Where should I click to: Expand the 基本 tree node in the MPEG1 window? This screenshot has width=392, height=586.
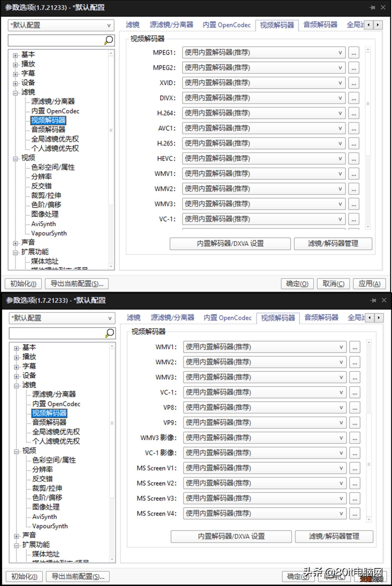16,55
